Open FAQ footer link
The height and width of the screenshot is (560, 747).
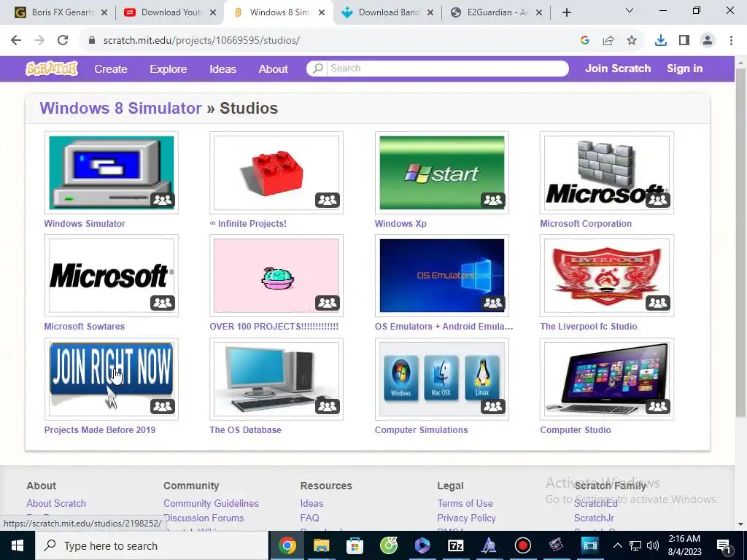tap(309, 518)
